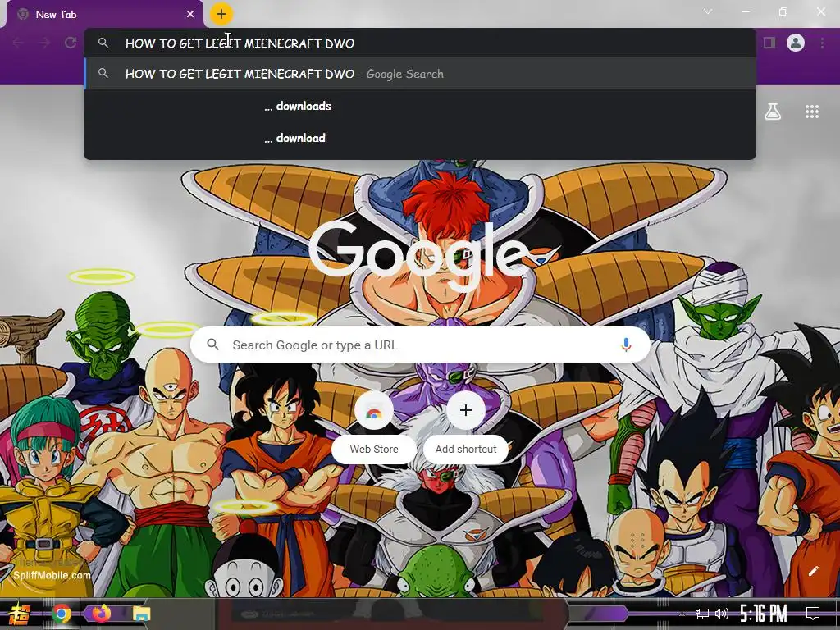Close the New Tab tab
Viewport: 840px width, 630px height.
pos(190,15)
